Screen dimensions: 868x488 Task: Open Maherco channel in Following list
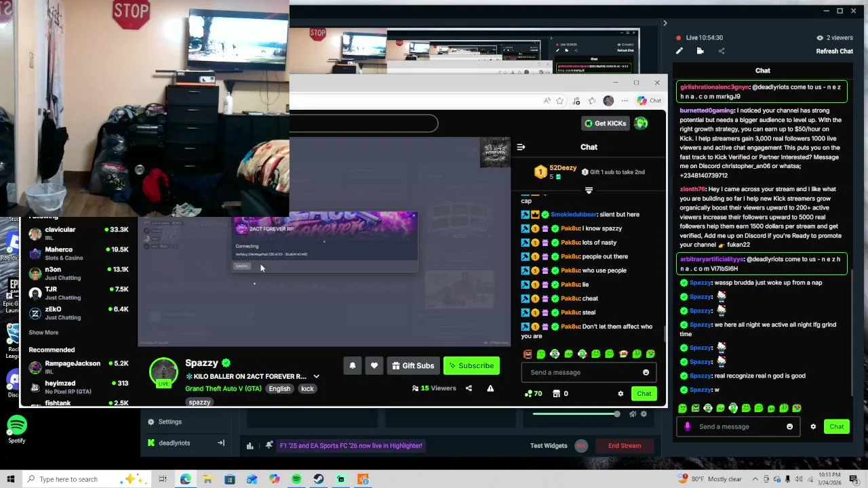point(78,253)
